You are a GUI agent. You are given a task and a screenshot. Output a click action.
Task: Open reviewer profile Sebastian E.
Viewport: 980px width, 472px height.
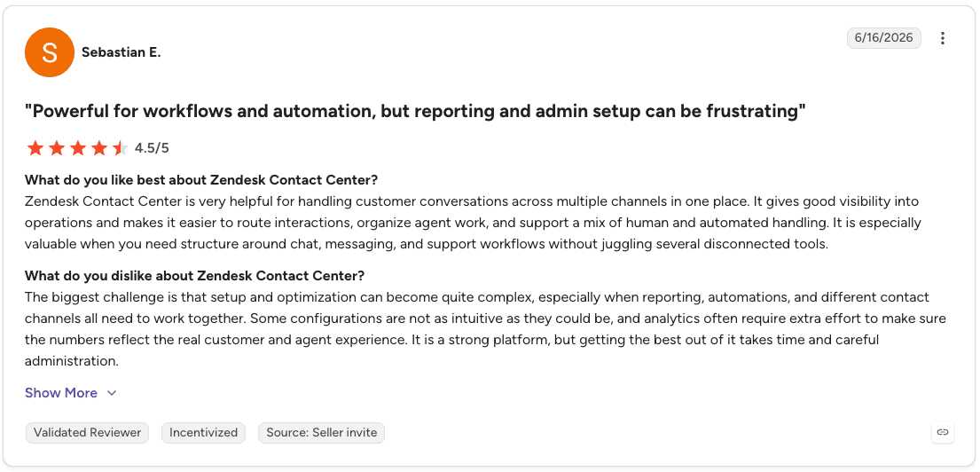click(122, 52)
